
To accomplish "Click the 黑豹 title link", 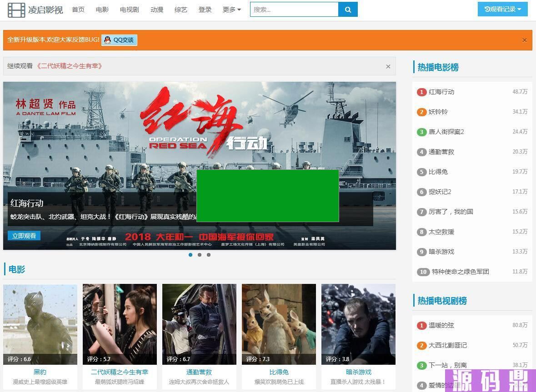I will point(40,372).
